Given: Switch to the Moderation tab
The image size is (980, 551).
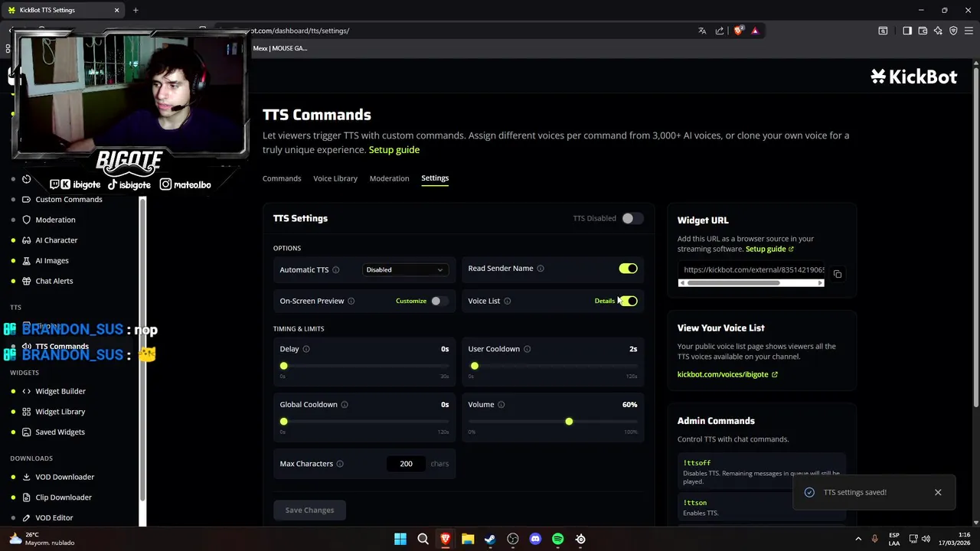Looking at the screenshot, I should (389, 178).
